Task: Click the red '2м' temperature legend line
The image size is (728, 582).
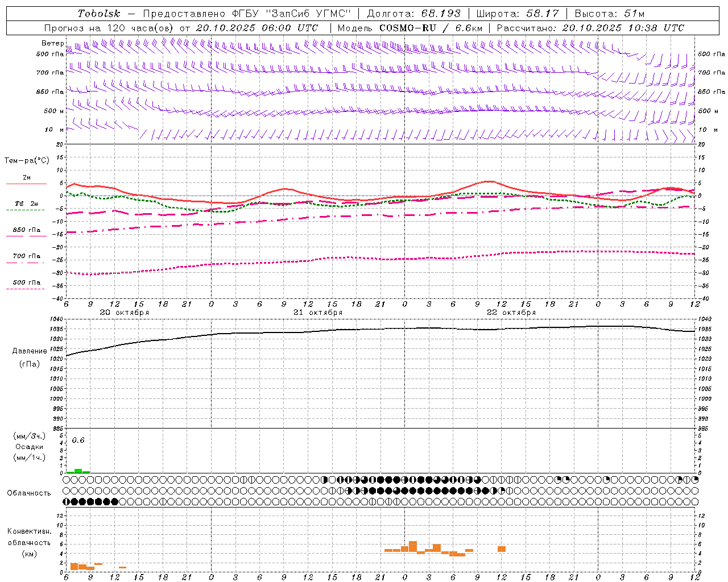Action: pos(26,184)
